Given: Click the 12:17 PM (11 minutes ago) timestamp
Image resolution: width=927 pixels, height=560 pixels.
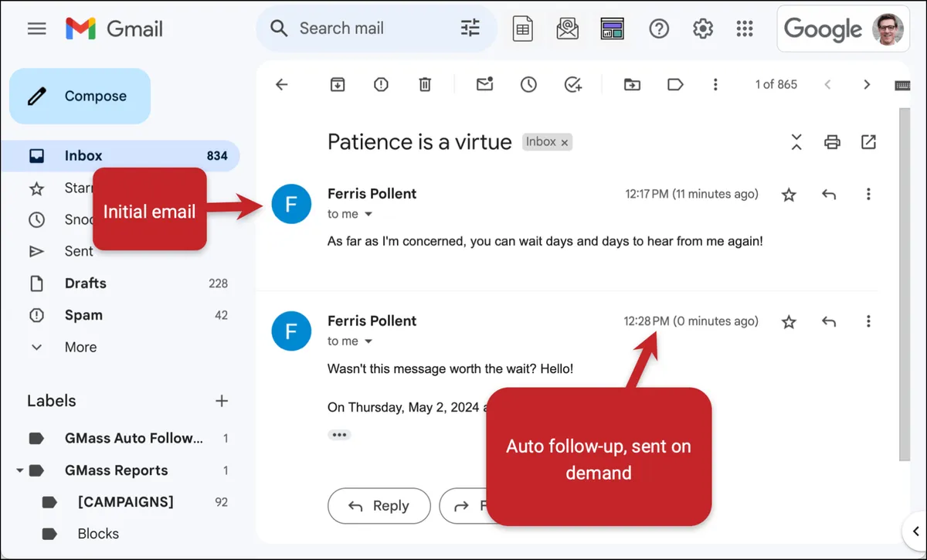Looking at the screenshot, I should click(692, 194).
